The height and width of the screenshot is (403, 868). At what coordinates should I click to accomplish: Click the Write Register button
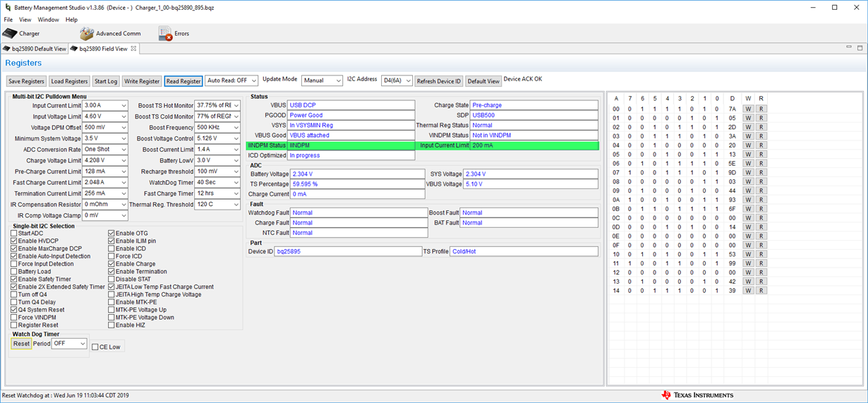click(142, 81)
